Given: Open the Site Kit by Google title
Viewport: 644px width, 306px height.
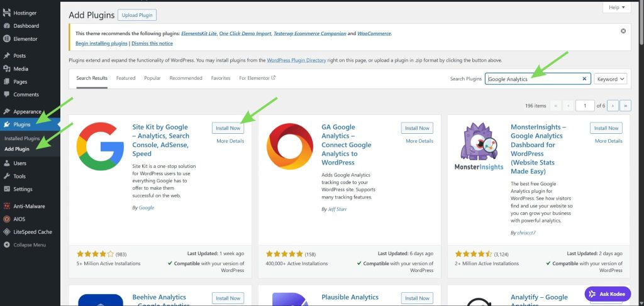Looking at the screenshot, I should (x=160, y=140).
